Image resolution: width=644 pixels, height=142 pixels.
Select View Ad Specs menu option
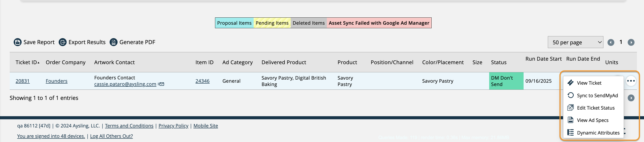[592, 120]
